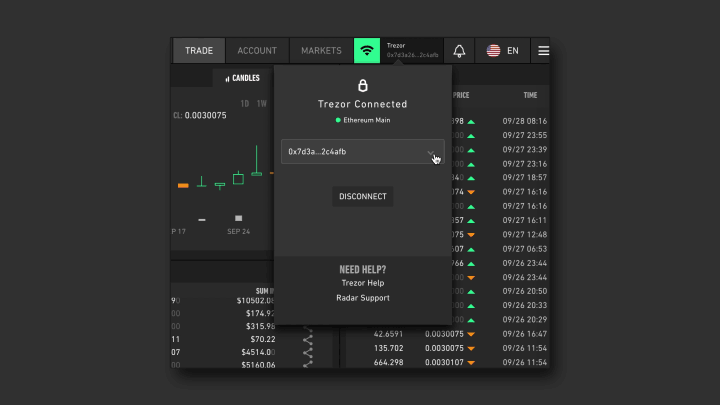Switch to the ACCOUNT tab

click(x=257, y=51)
